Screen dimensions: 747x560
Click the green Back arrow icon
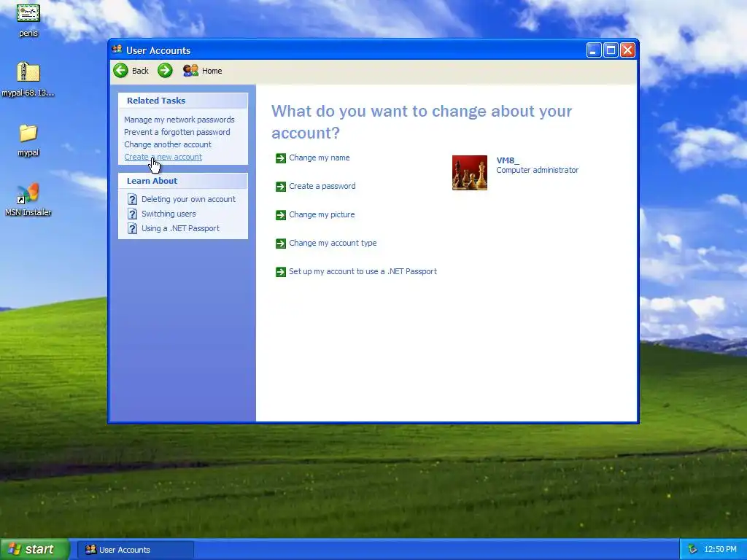[120, 71]
